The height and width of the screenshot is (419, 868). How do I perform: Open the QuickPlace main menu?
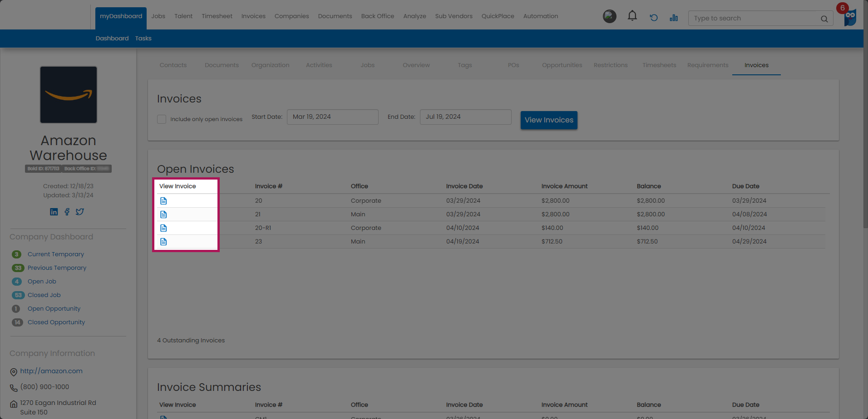pyautogui.click(x=498, y=16)
